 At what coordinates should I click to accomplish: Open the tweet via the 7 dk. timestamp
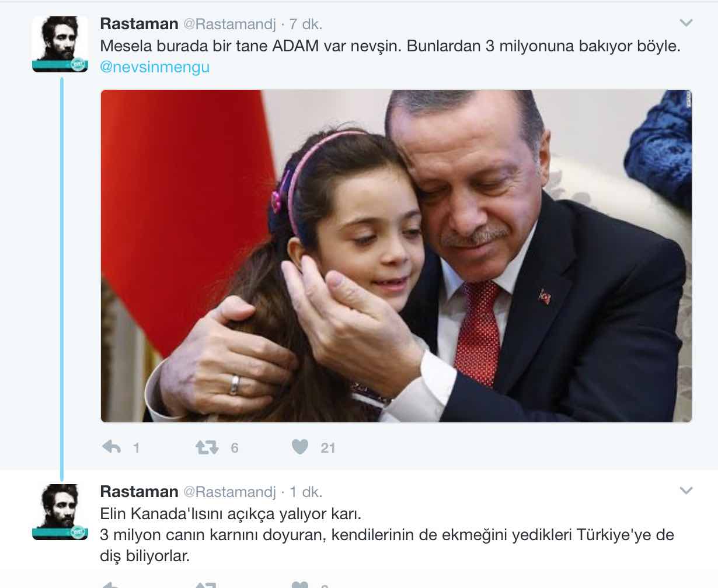tap(306, 24)
